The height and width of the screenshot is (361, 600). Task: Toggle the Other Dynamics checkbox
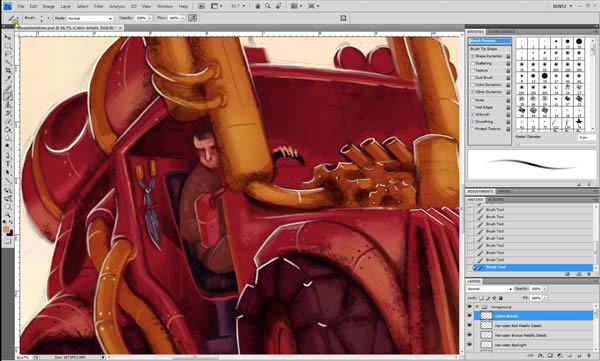473,92
